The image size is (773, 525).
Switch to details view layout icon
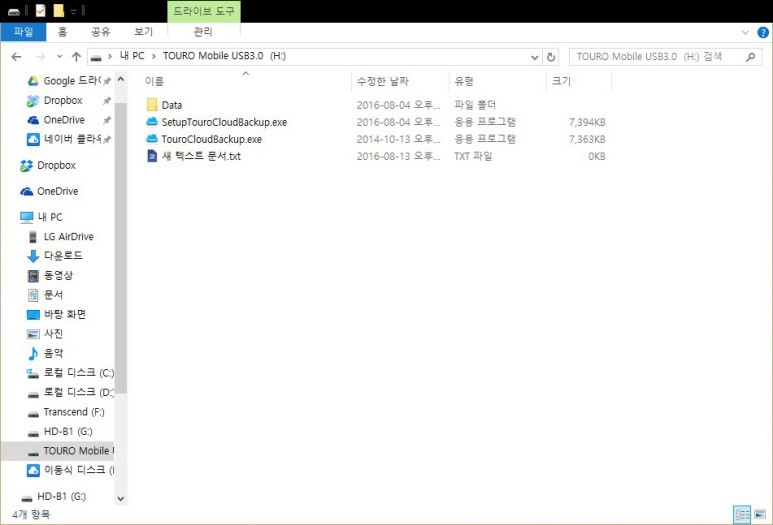(x=742, y=515)
